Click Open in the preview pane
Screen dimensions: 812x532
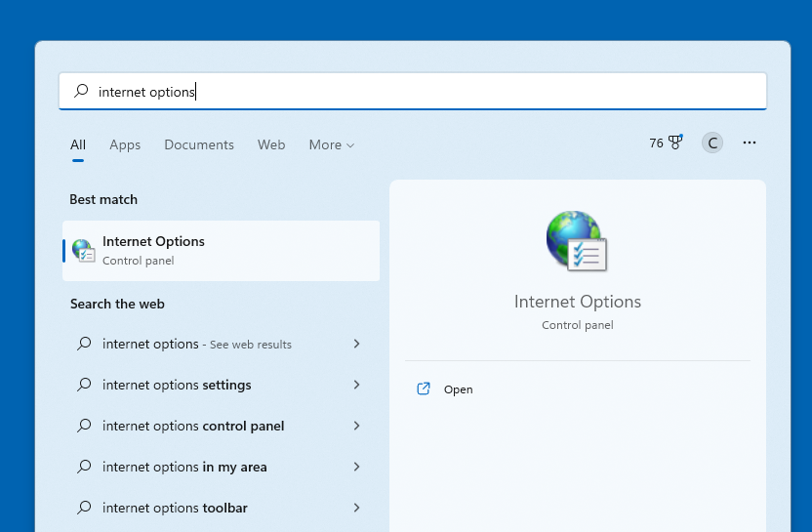pyautogui.click(x=458, y=389)
